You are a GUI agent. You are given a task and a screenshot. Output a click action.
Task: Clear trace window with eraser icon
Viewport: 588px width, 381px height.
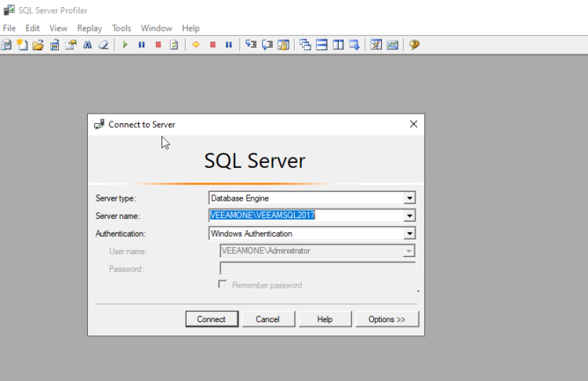103,45
